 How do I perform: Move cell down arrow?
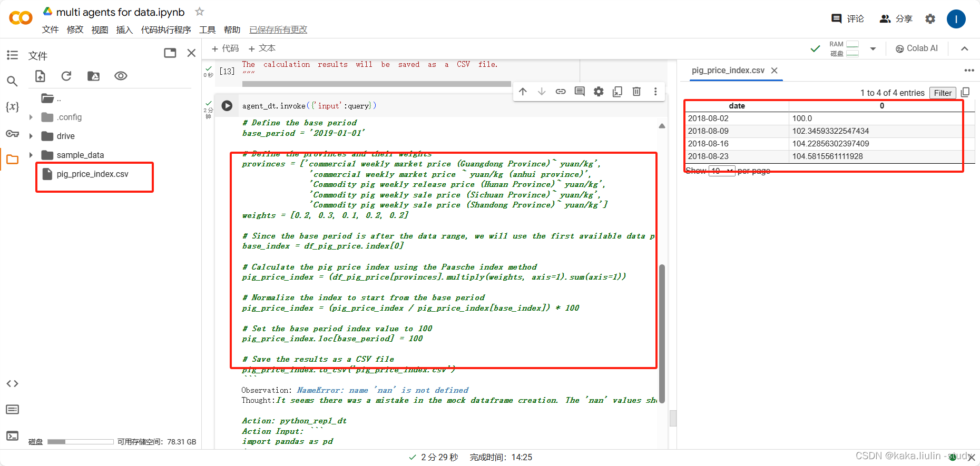point(542,92)
